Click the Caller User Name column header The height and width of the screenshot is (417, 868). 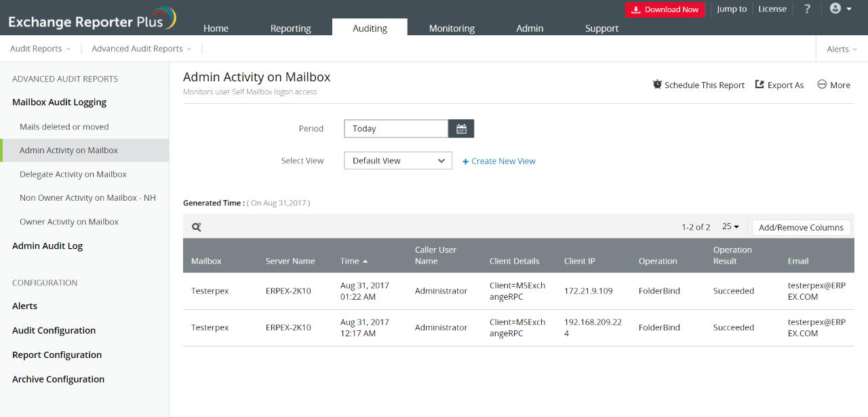click(435, 255)
